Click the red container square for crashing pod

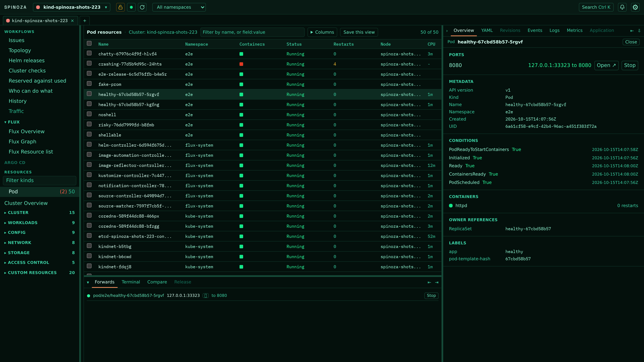coord(241,64)
